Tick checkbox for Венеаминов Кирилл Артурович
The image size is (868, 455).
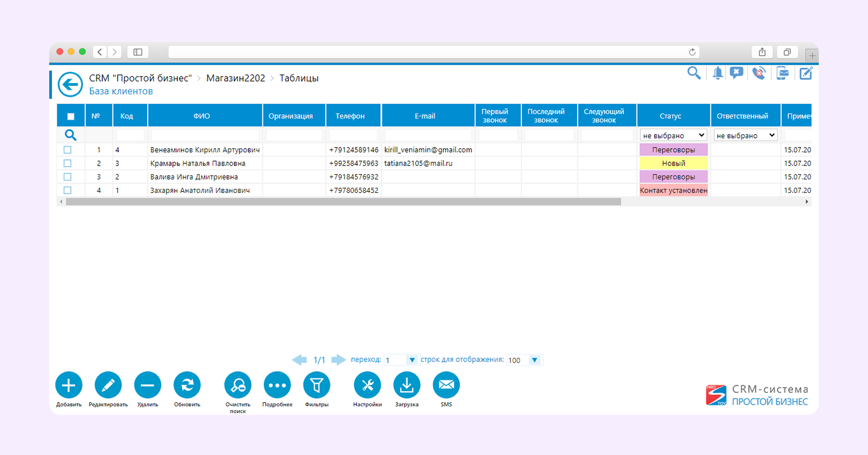(x=68, y=150)
